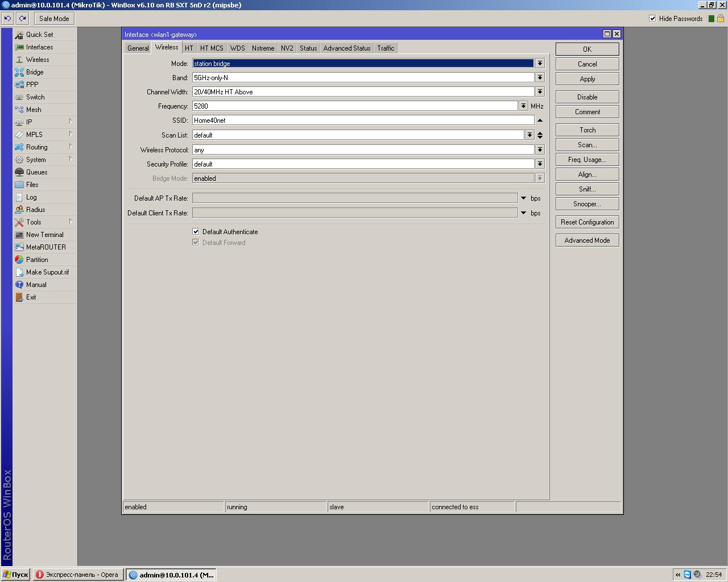Expand the Default Client Tx Rate field

click(x=523, y=213)
